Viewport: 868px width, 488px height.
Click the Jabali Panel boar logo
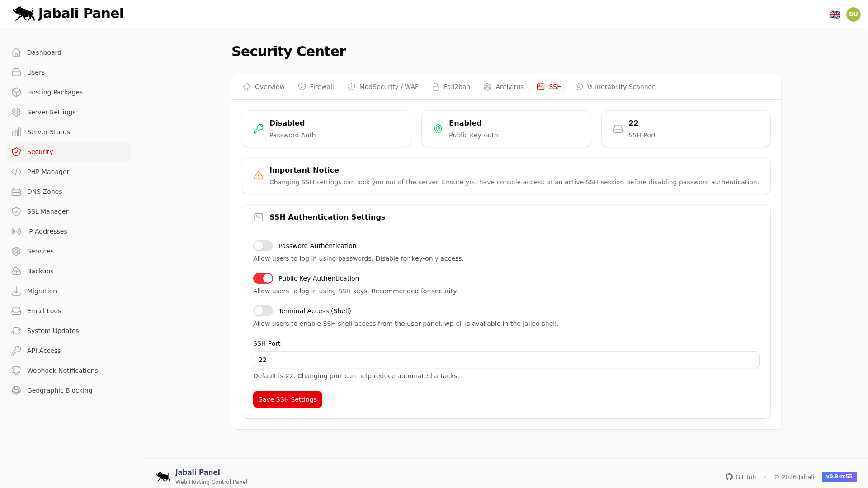23,14
